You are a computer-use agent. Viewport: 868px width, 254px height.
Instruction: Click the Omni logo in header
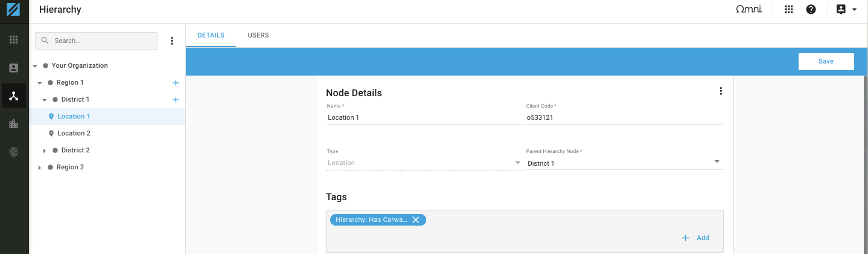coord(748,10)
